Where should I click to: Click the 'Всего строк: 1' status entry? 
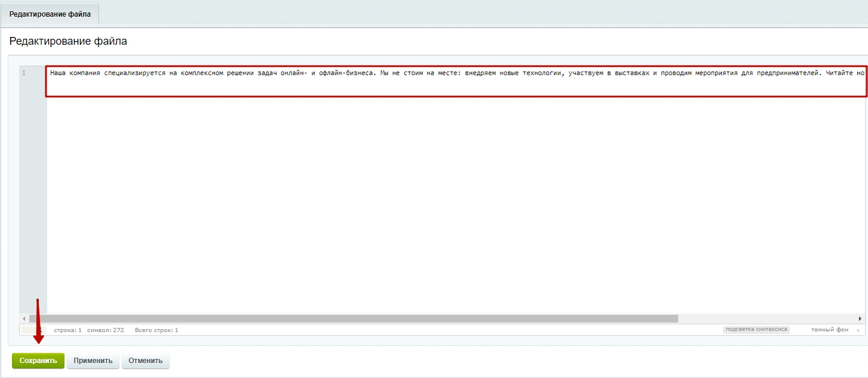point(156,330)
